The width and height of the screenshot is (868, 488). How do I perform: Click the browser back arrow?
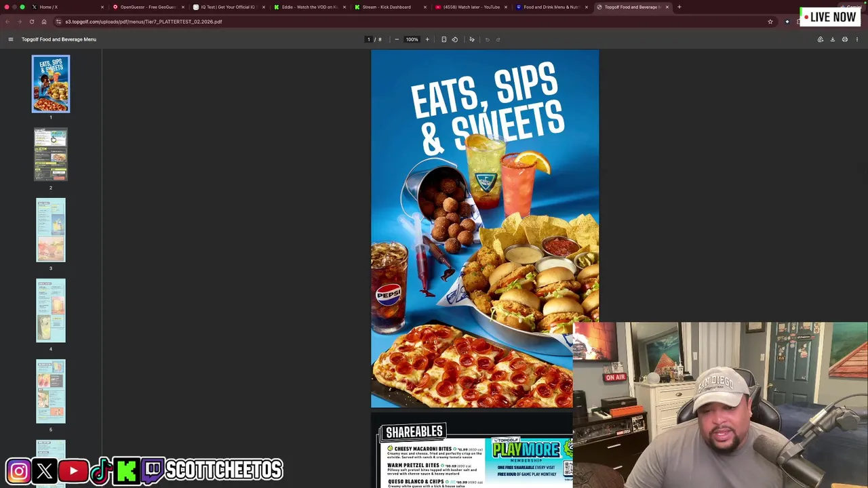click(7, 22)
